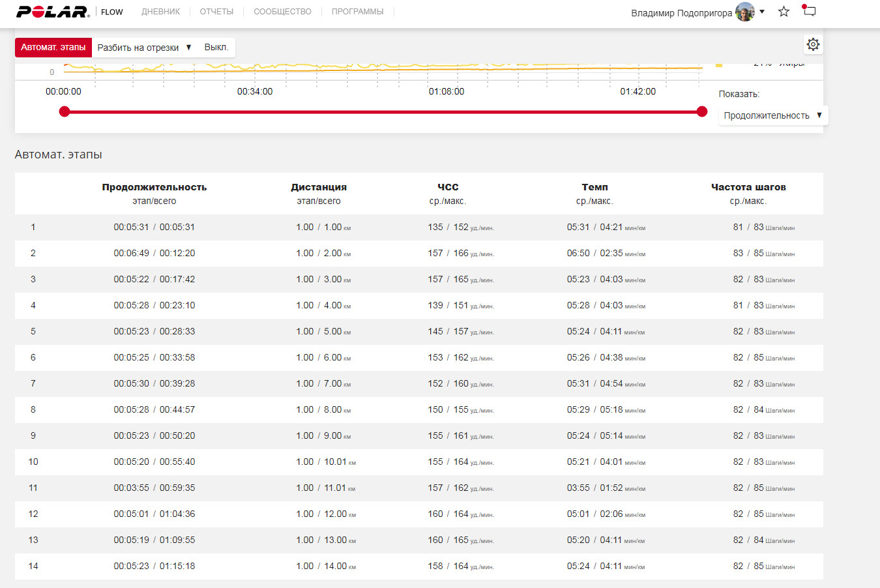
Task: Open the Отчеты menu
Action: click(216, 12)
